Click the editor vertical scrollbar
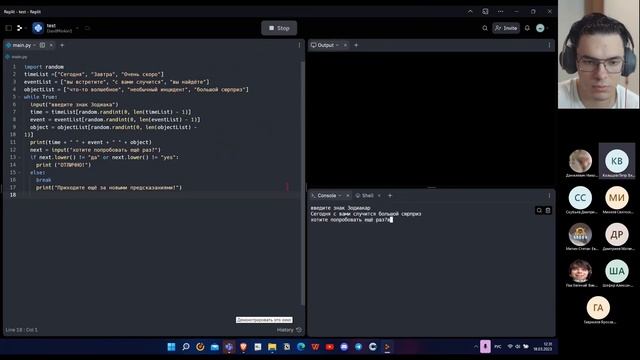Image resolution: width=640 pixels, height=360 pixels. pos(303,183)
